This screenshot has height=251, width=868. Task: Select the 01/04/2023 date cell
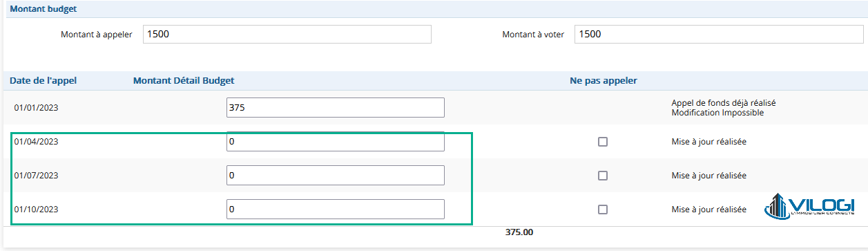tap(36, 142)
